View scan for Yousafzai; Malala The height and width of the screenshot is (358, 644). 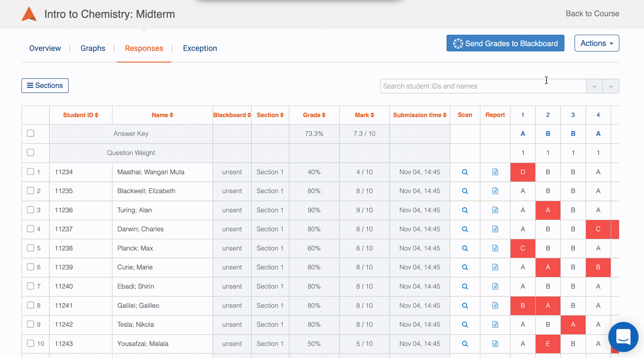point(465,344)
